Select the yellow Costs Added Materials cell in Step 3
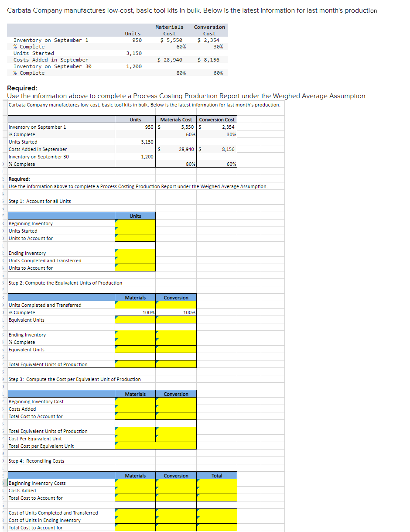Screen dimensions: 410x532 point(135,409)
